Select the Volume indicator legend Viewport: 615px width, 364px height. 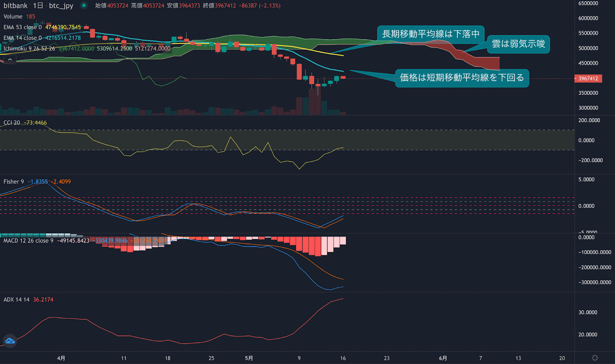(x=13, y=17)
